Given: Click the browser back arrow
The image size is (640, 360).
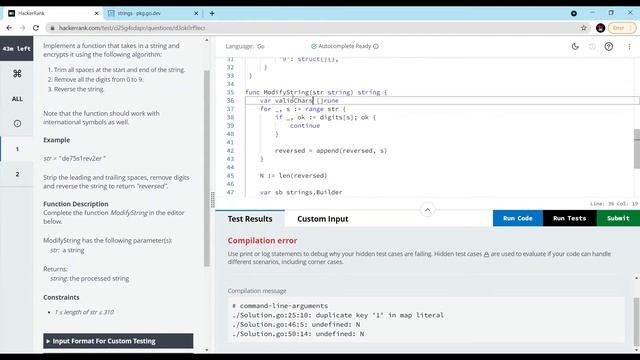Looking at the screenshot, I should tap(9, 28).
